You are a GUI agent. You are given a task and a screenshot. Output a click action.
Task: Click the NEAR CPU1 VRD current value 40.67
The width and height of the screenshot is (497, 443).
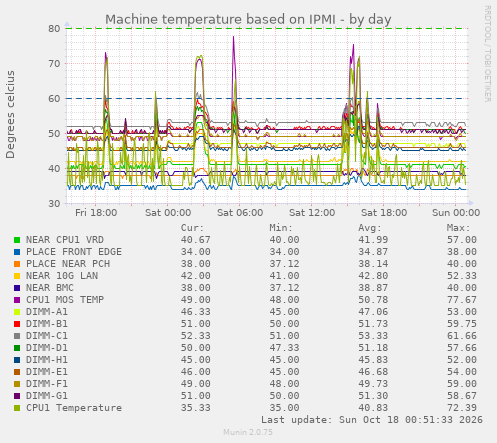tap(196, 240)
